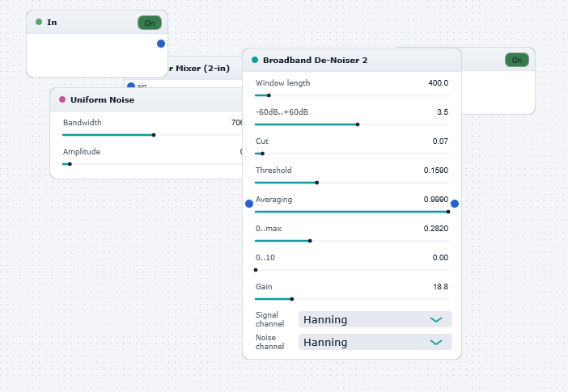
Task: Click the pink dot of Uniform Noise node
Action: pyautogui.click(x=62, y=99)
